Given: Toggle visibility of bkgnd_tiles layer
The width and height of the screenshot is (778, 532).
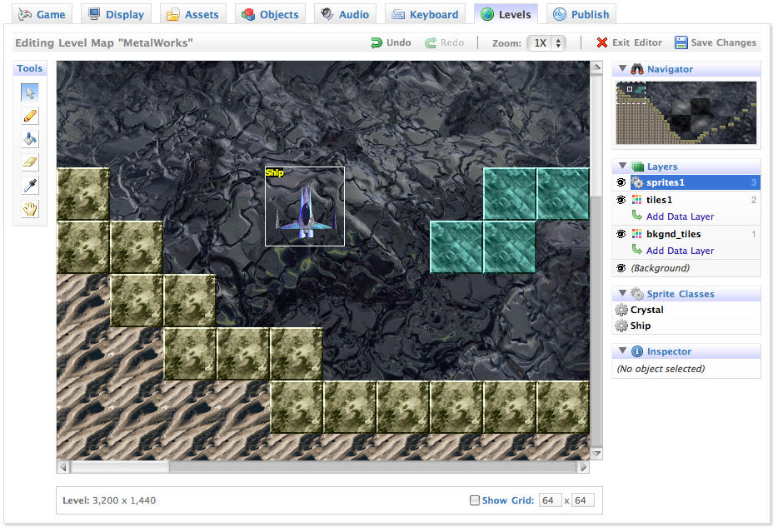Looking at the screenshot, I should pos(621,234).
